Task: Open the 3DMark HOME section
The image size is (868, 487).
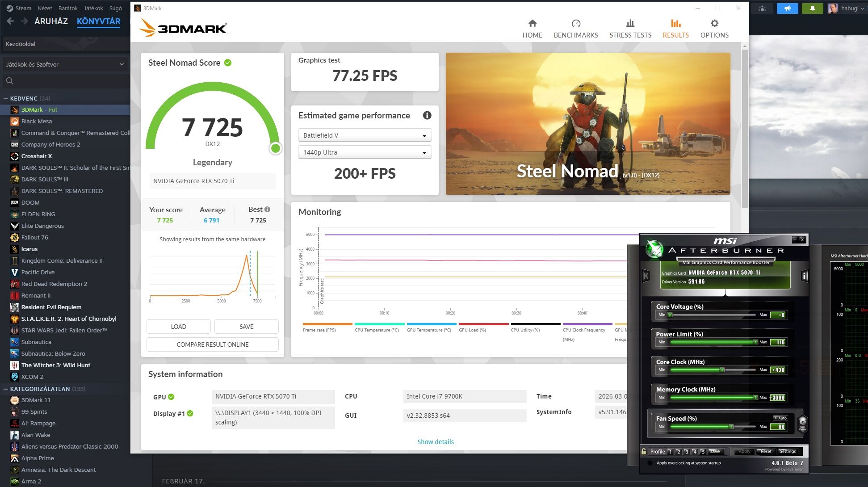Action: (532, 29)
